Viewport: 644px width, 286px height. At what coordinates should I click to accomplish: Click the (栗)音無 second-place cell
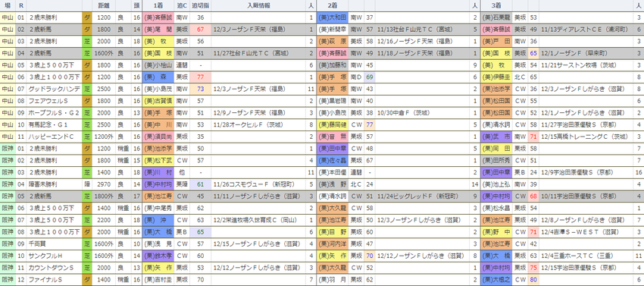pos(333,137)
